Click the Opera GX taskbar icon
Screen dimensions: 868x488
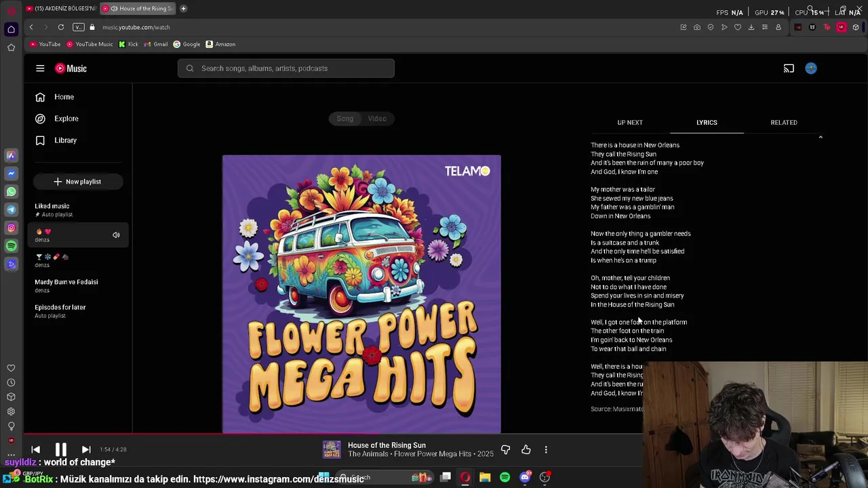pos(465,477)
